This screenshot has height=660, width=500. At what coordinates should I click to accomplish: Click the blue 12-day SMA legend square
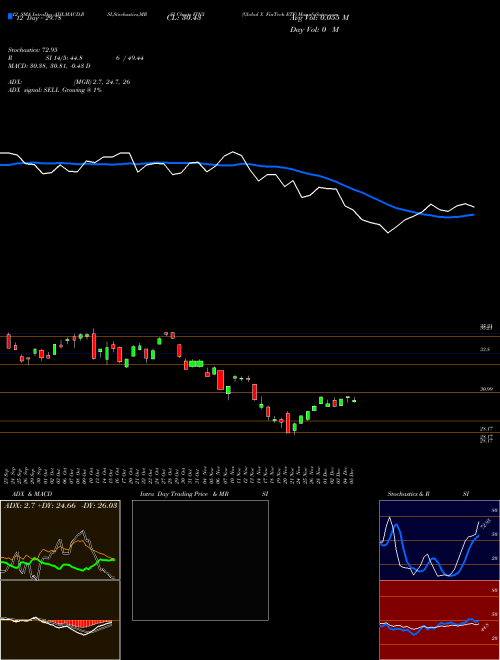click(10, 16)
